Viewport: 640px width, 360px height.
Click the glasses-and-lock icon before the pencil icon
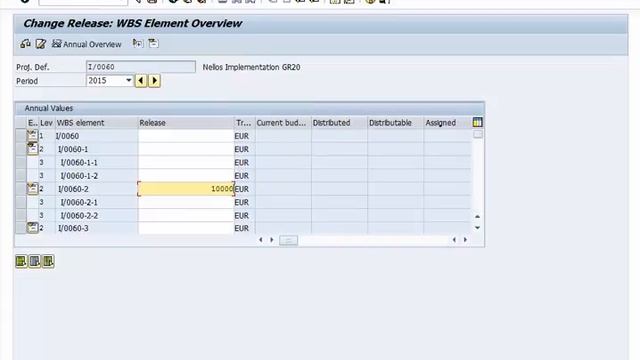(25, 44)
